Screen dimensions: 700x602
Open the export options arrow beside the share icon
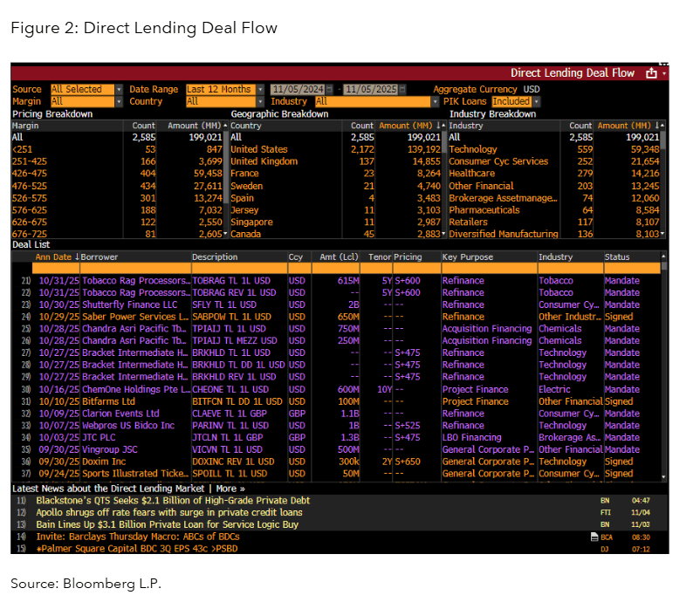tap(663, 73)
